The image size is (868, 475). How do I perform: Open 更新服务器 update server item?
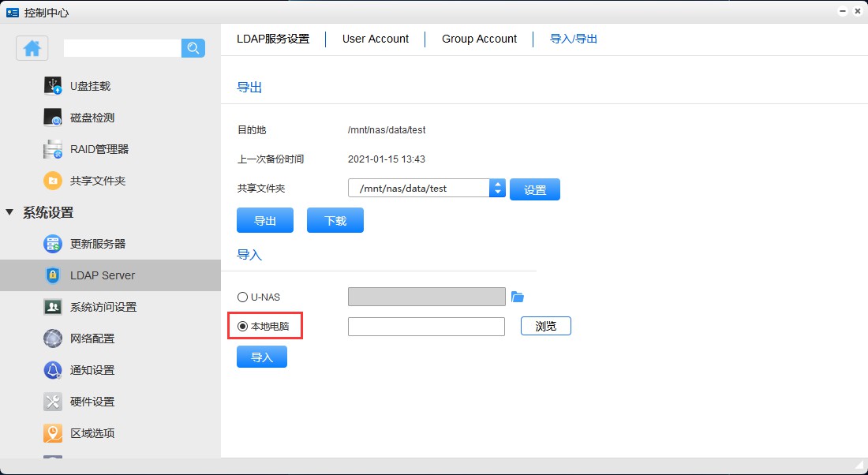click(97, 244)
